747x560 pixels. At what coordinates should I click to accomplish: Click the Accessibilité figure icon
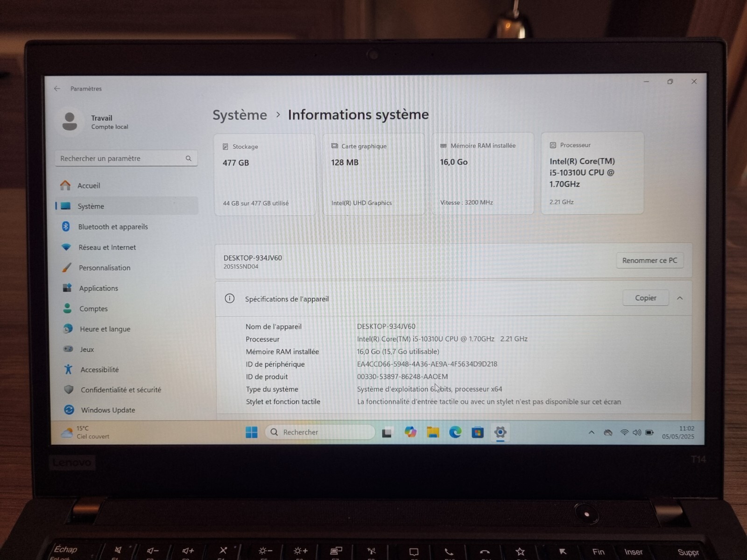(x=69, y=370)
